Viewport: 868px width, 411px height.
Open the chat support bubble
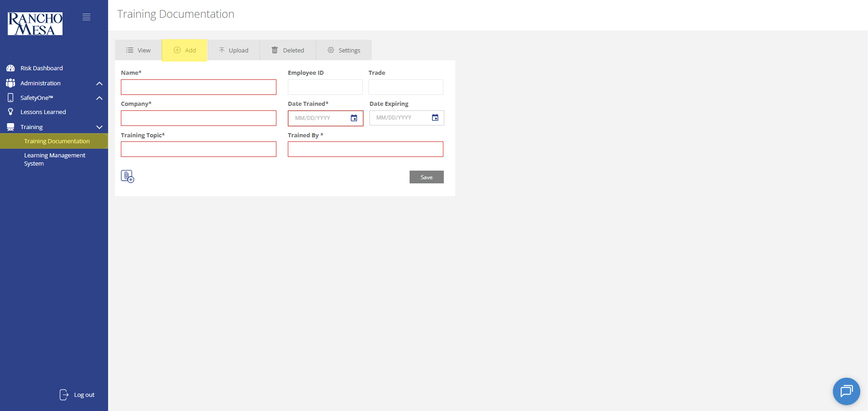pos(847,391)
